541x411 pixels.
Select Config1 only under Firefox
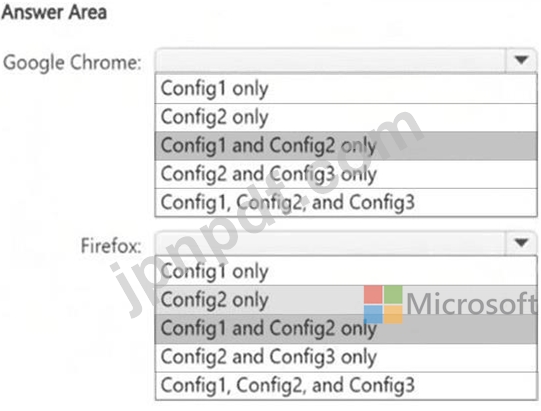tap(346, 271)
